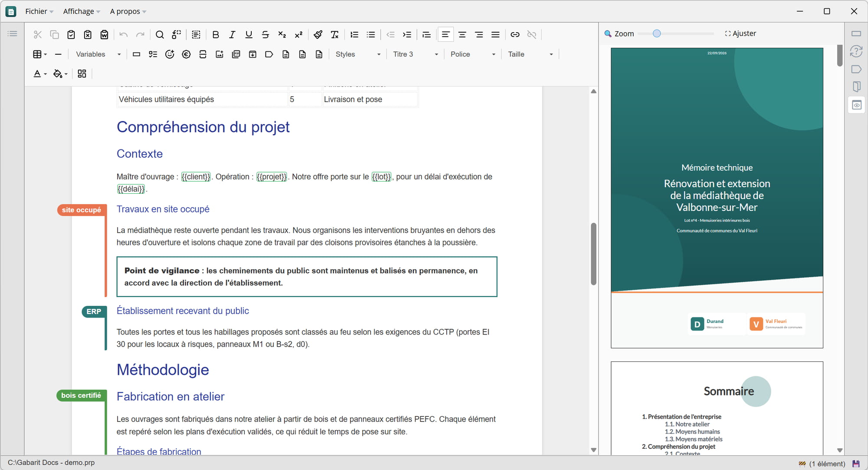Screen dimensions: 868x470
Task: Open the Titre 3 heading dropdown
Action: point(415,54)
